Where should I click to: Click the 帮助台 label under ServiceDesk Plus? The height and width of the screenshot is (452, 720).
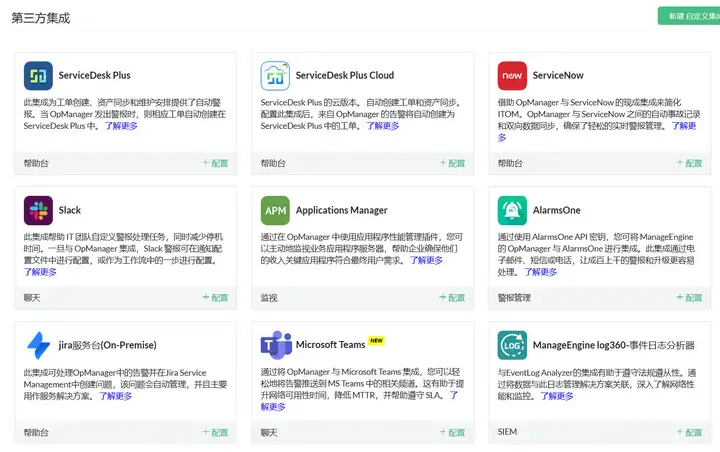[x=36, y=163]
